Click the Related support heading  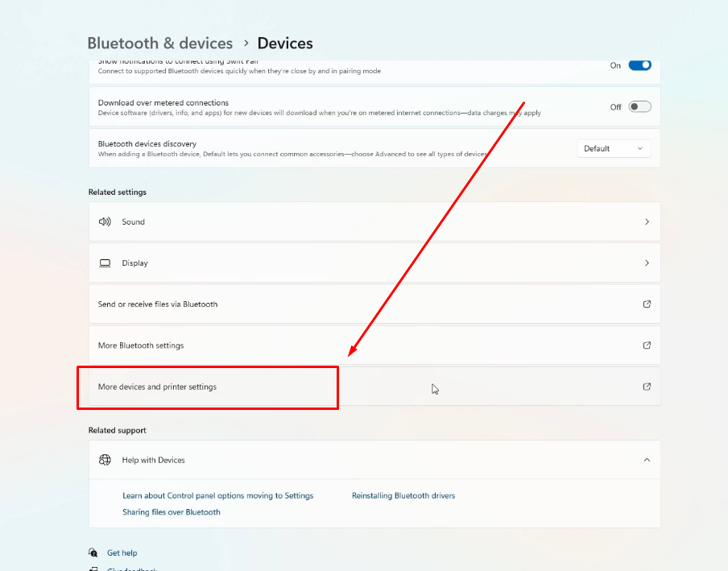pos(118,430)
